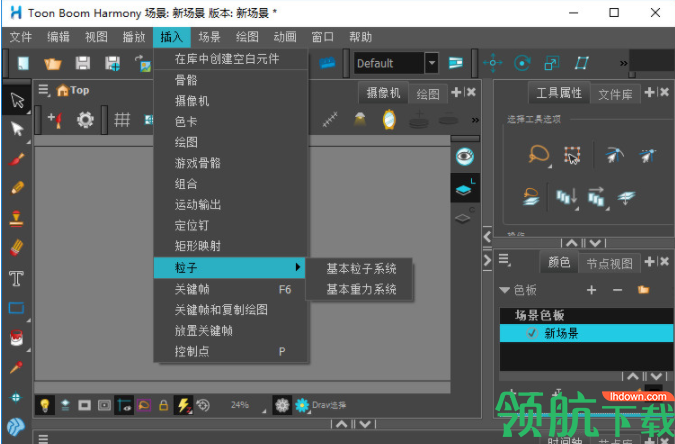Click the 场景色板 header row
Image resolution: width=675 pixels, height=444 pixels.
586,315
